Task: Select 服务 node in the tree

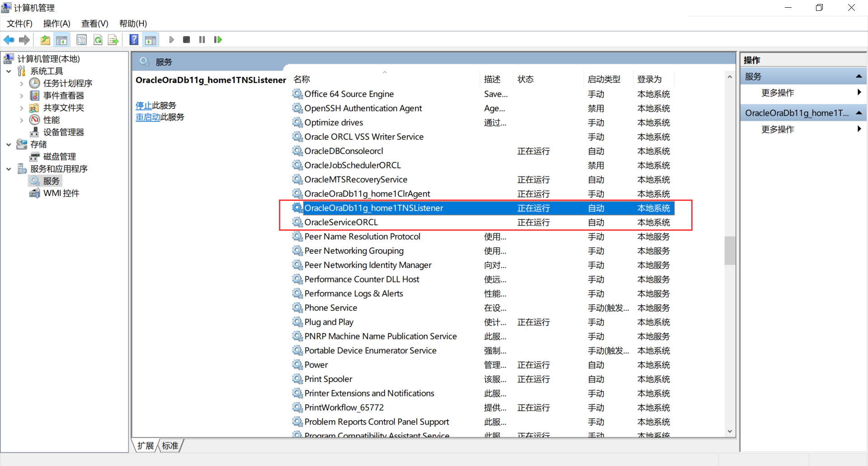Action: tap(51, 181)
